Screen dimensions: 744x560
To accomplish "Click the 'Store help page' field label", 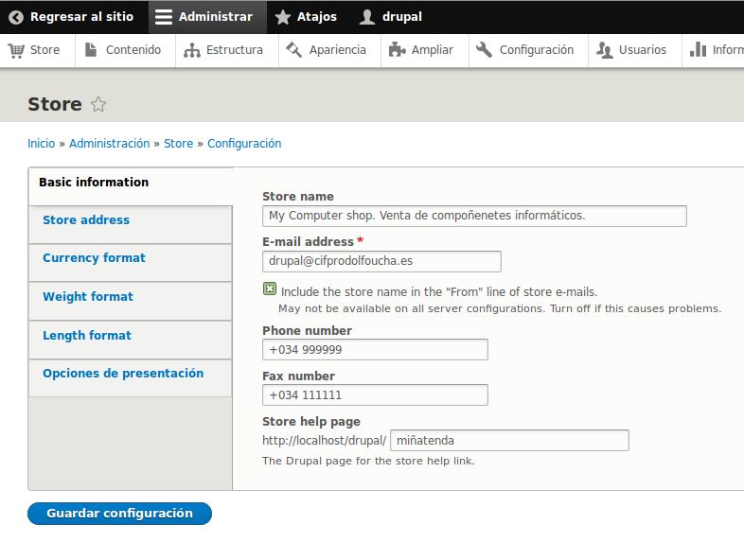I will [311, 422].
